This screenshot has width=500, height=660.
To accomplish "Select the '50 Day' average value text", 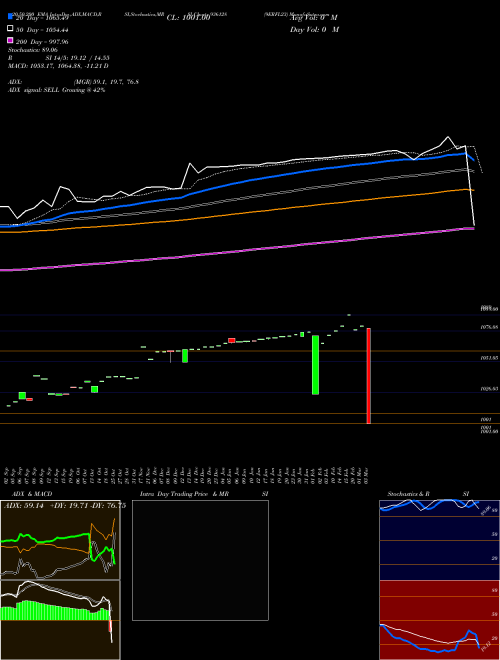I will [x=43, y=30].
